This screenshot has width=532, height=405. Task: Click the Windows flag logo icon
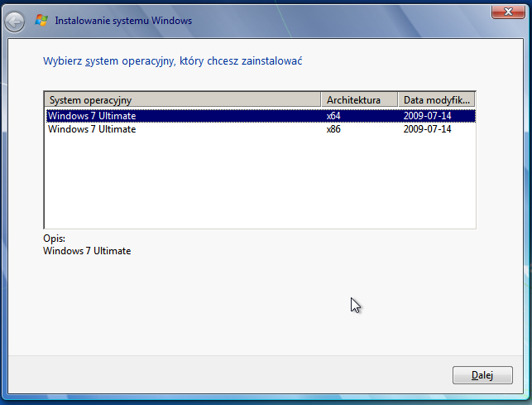pyautogui.click(x=41, y=21)
